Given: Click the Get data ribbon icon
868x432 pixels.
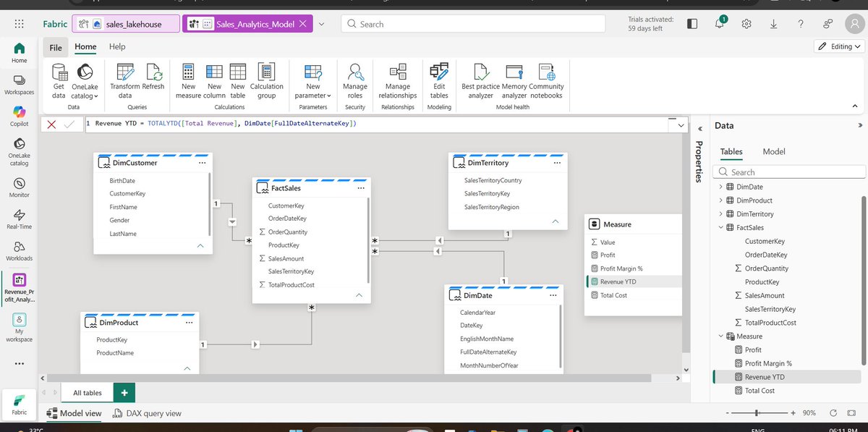Looking at the screenshot, I should 59,81.
